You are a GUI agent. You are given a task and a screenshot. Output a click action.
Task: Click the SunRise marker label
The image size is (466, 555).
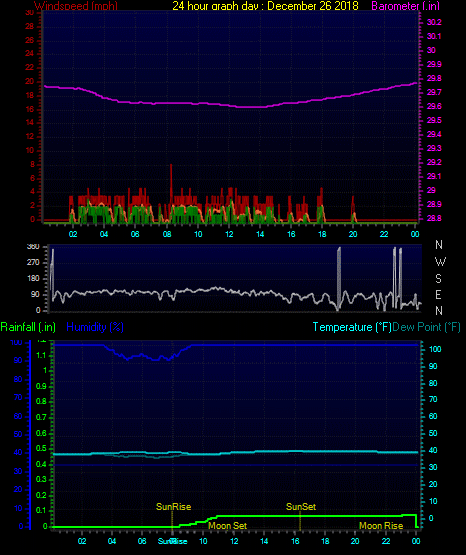173,507
